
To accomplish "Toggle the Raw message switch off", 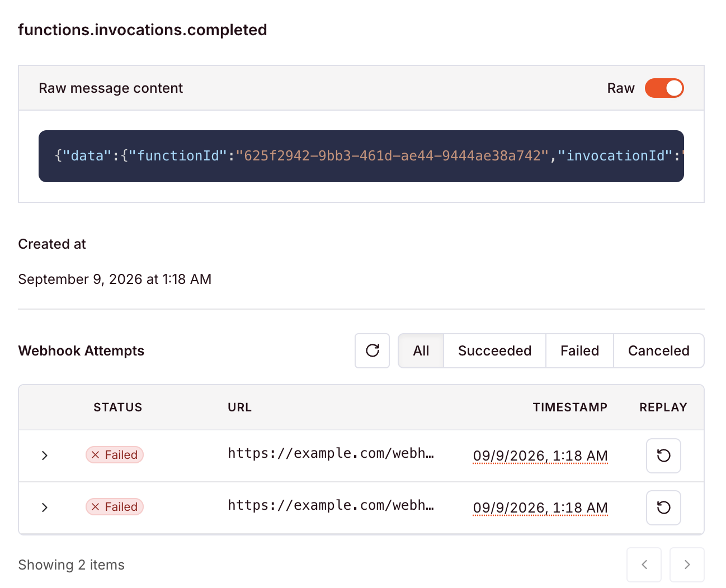I will [664, 88].
